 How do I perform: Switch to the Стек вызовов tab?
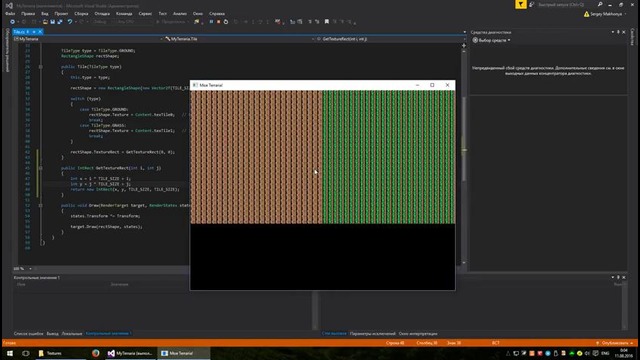tap(334, 333)
